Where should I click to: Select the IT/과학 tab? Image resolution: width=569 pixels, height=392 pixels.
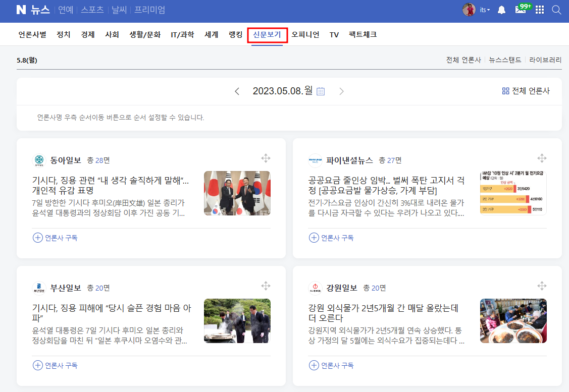[183, 34]
